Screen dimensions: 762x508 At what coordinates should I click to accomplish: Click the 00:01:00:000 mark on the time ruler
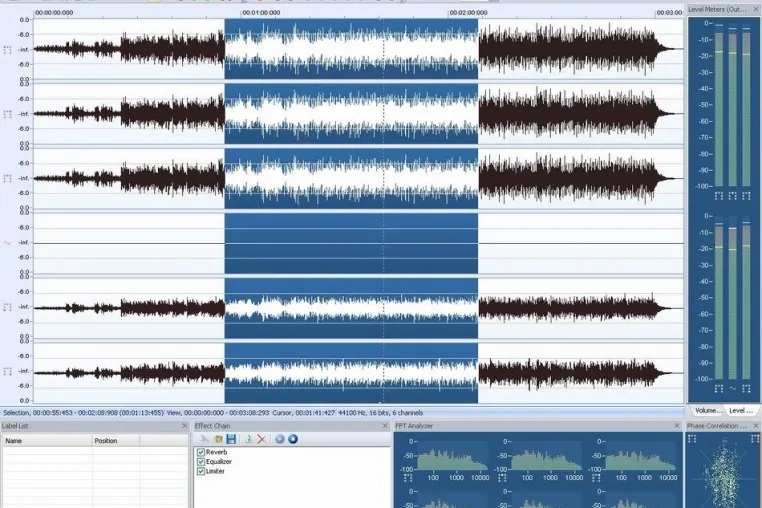(x=261, y=13)
